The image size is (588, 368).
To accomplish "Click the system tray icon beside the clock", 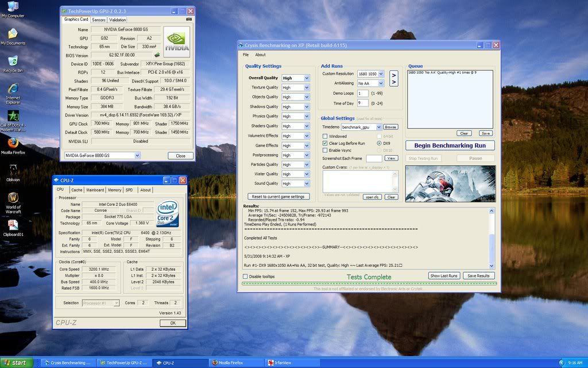I will point(562,363).
